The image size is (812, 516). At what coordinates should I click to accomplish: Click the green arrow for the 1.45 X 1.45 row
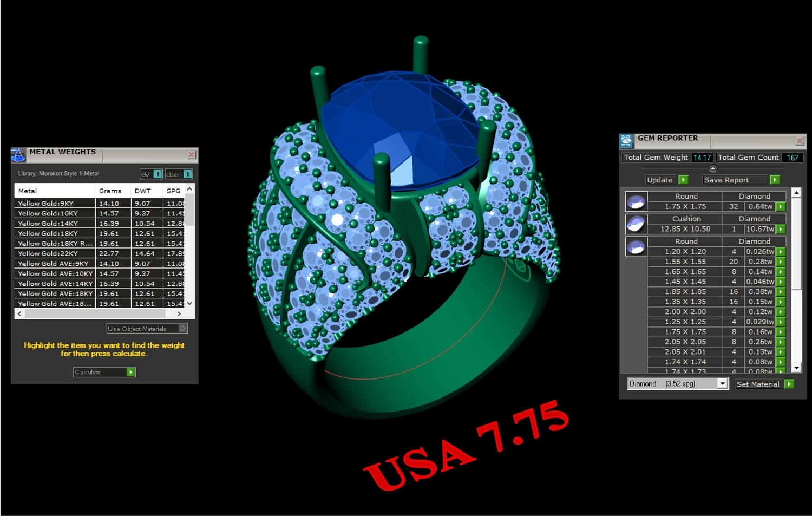coord(781,282)
